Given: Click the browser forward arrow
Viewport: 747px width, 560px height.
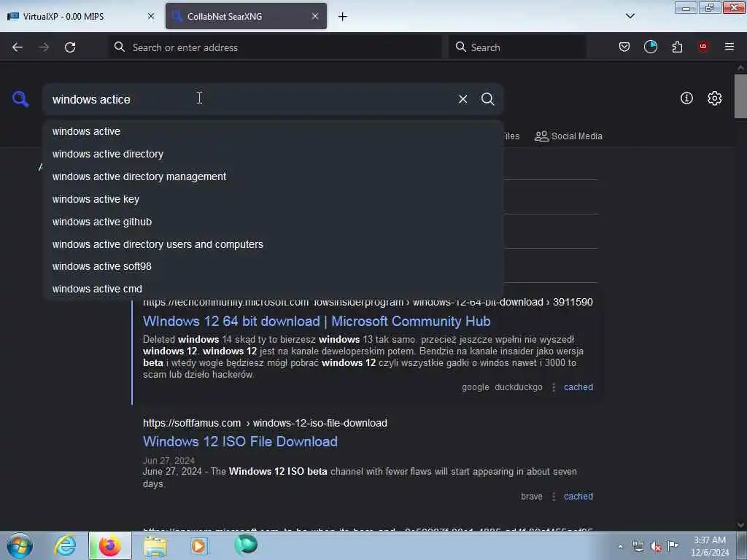Looking at the screenshot, I should tap(44, 47).
